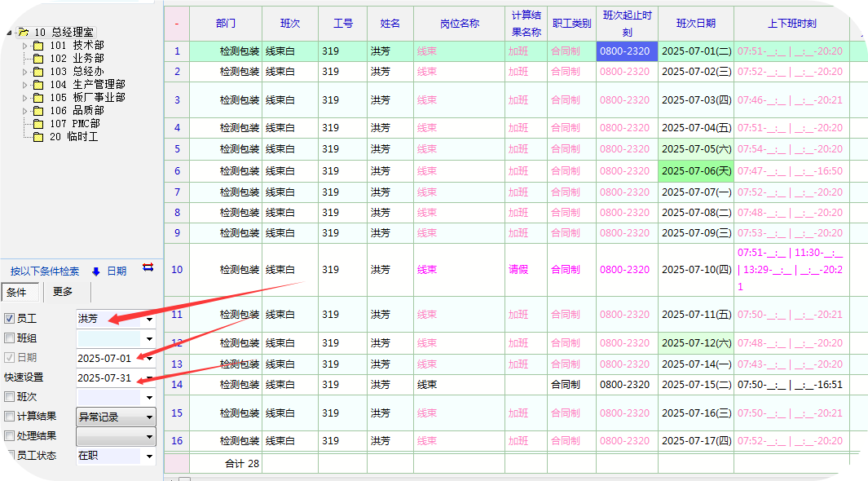Click open folder icon of 10 总经理室

[23, 32]
